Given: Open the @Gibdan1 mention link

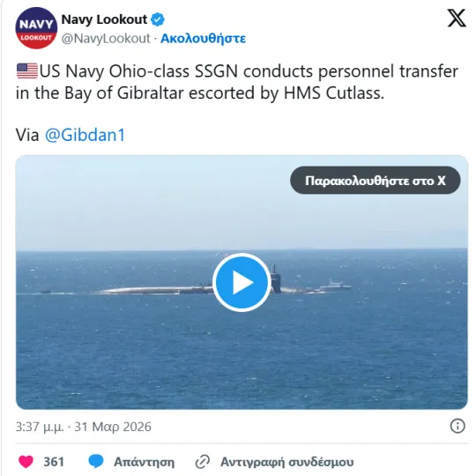Looking at the screenshot, I should (85, 135).
